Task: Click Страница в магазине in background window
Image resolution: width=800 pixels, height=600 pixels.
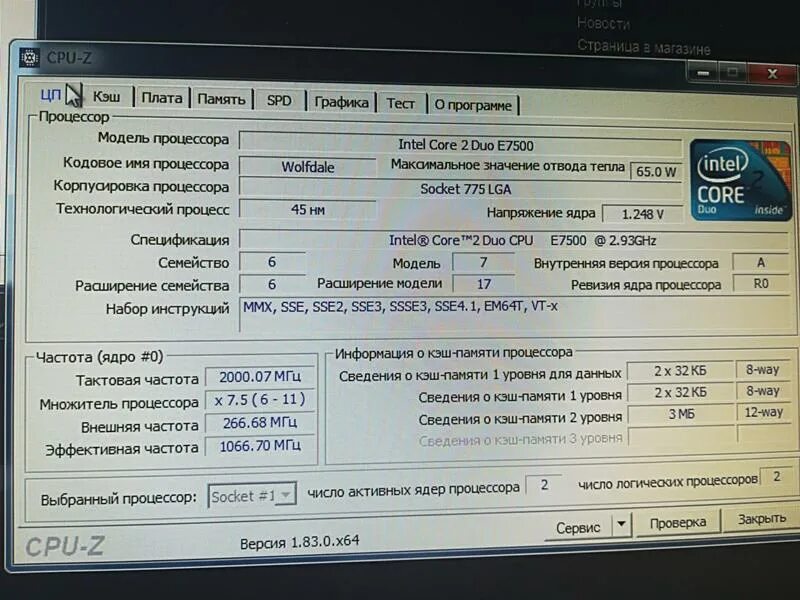Action: 643,47
